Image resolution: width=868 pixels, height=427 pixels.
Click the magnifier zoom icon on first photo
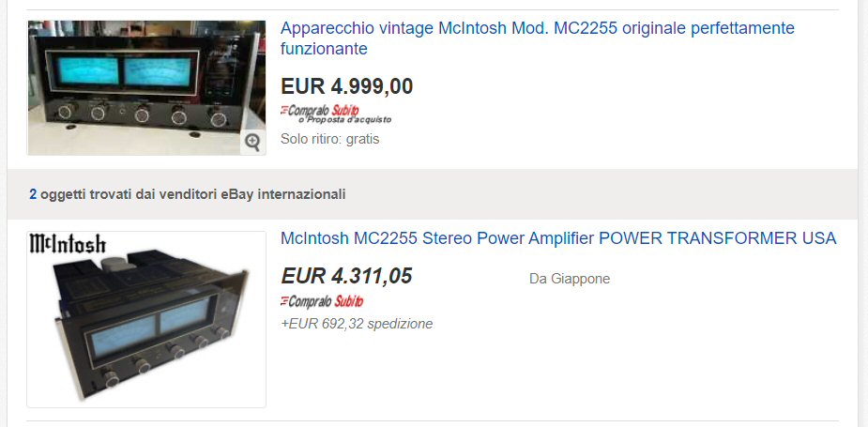coord(252,143)
